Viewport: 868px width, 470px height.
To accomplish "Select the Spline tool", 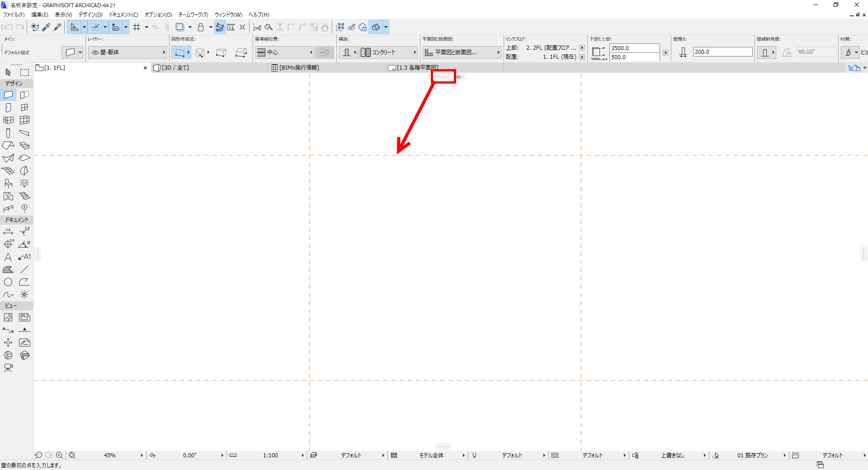I will 8,295.
